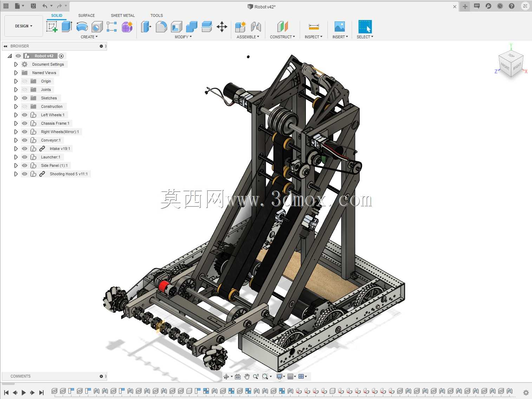Select the Press Pull tool

(146, 27)
